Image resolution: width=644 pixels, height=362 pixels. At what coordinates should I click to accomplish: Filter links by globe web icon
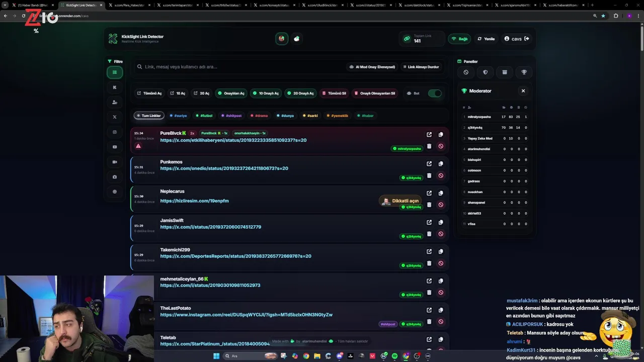click(115, 192)
